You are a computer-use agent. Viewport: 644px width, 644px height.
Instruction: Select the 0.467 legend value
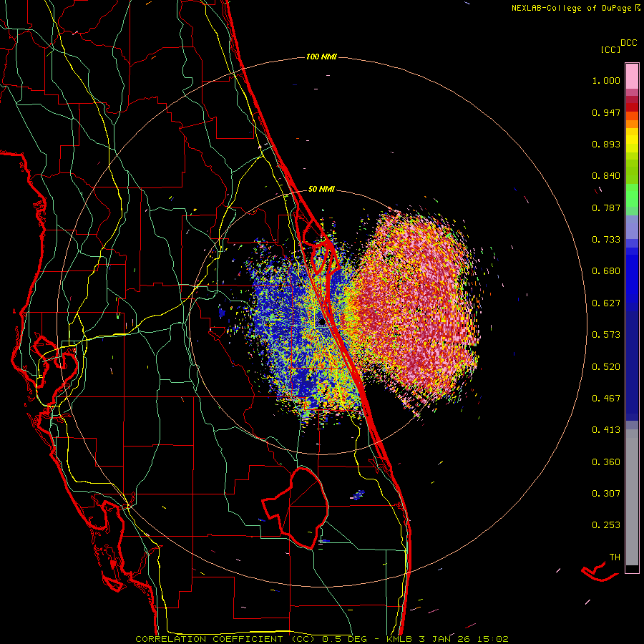coord(606,399)
